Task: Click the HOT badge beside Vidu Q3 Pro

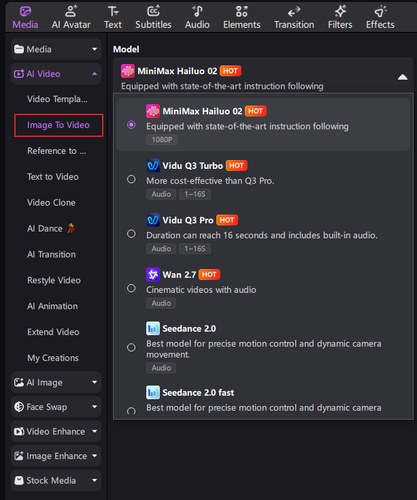Action: [x=227, y=220]
